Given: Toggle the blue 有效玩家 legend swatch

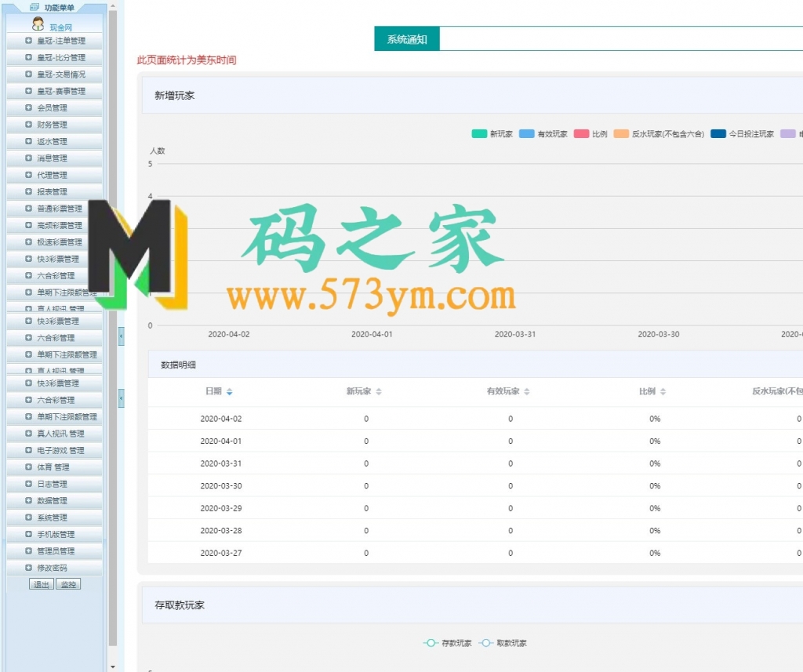Looking at the screenshot, I should click(x=527, y=134).
